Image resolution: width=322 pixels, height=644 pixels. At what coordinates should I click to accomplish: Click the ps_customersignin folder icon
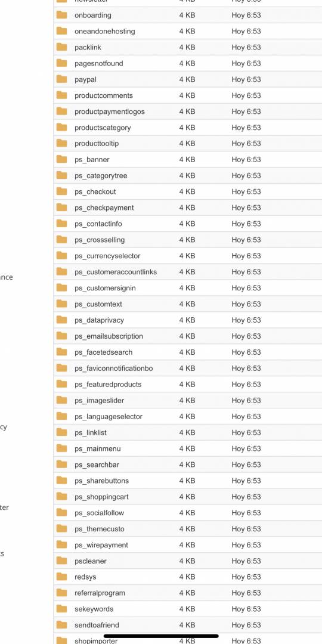(61, 287)
